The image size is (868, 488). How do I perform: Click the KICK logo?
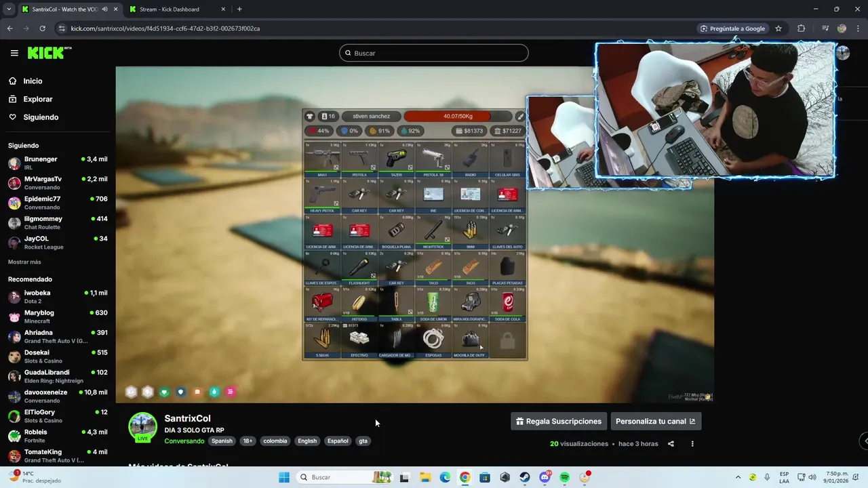(x=49, y=53)
